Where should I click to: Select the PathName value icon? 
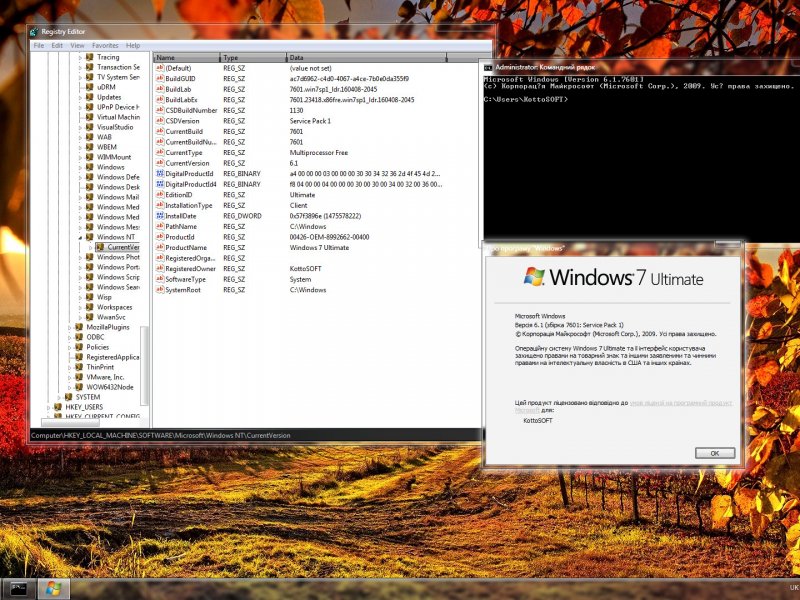point(160,227)
